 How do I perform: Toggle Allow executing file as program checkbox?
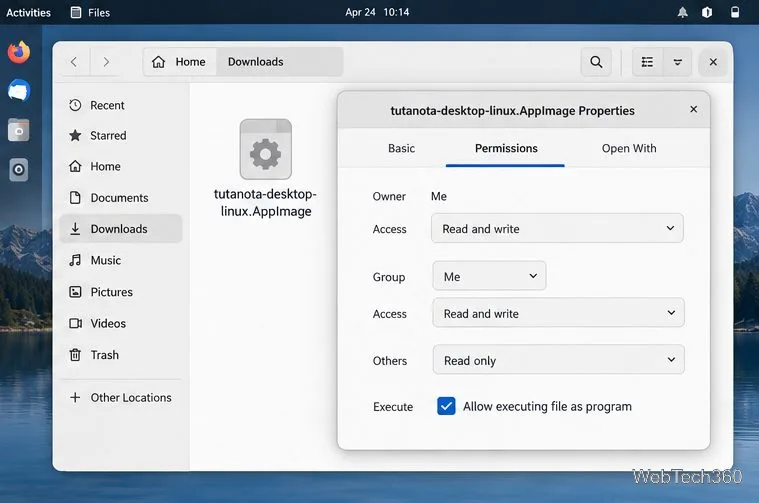pos(446,406)
